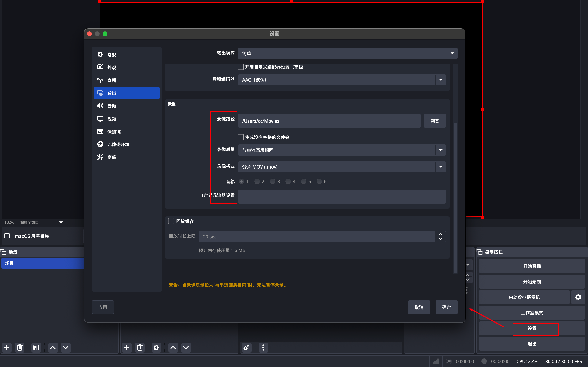Click the 自定义混流器设置 input field
This screenshot has height=367, width=588.
click(342, 196)
